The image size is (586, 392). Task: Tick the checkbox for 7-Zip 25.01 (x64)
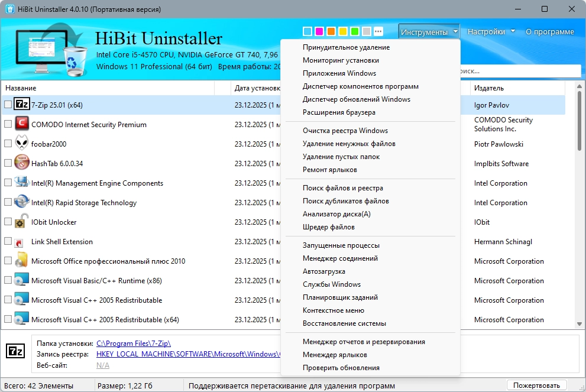(8, 105)
